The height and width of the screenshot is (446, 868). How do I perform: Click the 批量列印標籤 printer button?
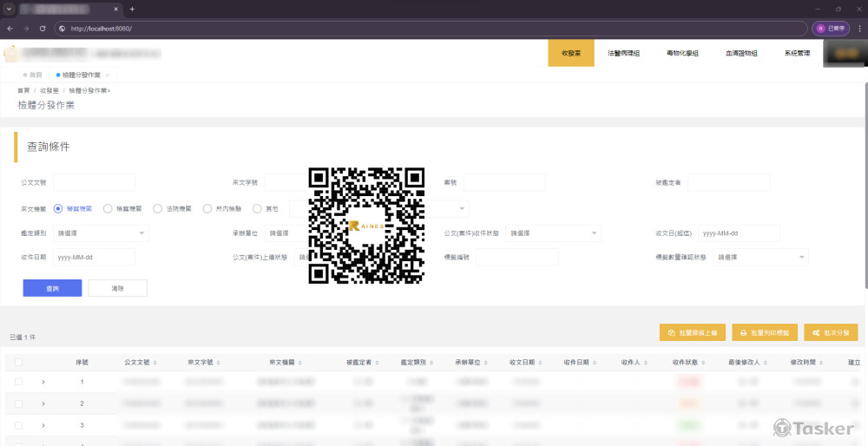tap(764, 332)
